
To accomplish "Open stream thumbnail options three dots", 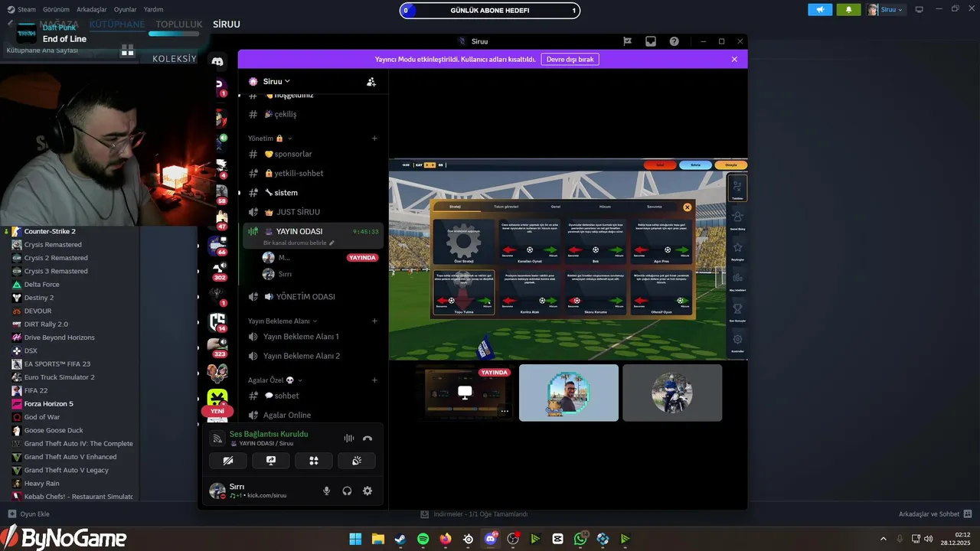I will pyautogui.click(x=505, y=411).
